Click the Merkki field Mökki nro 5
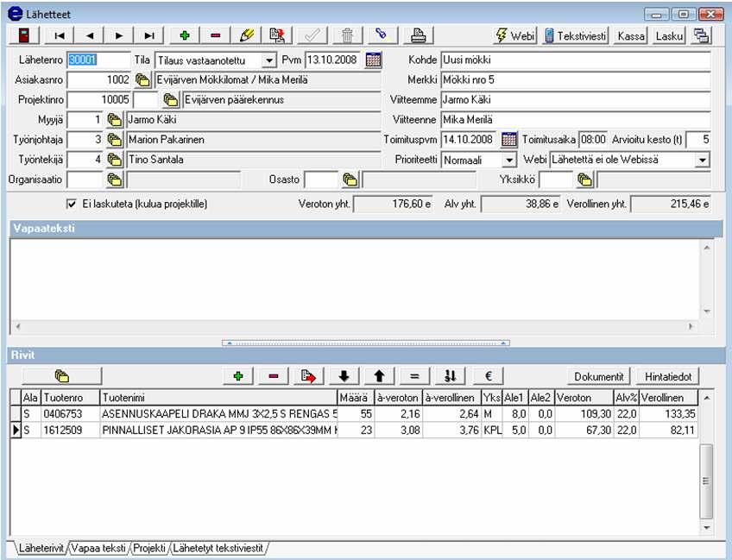This screenshot has height=560, width=732. 576,79
